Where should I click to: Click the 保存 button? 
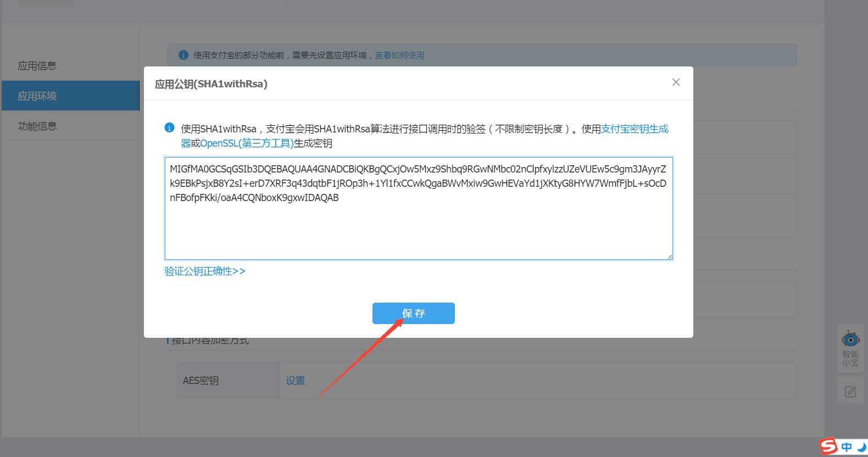point(413,313)
